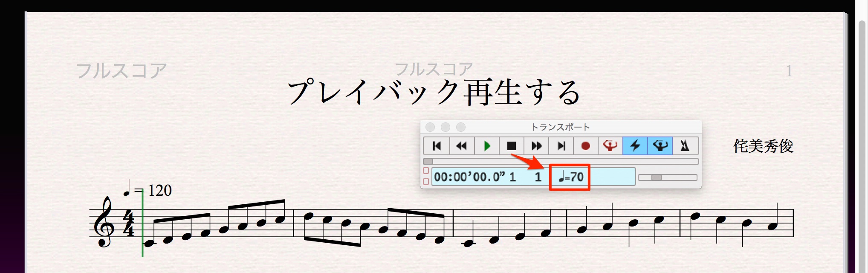Click the treble clef on the staff
Viewport: 868px width, 273px height.
pyautogui.click(x=105, y=222)
